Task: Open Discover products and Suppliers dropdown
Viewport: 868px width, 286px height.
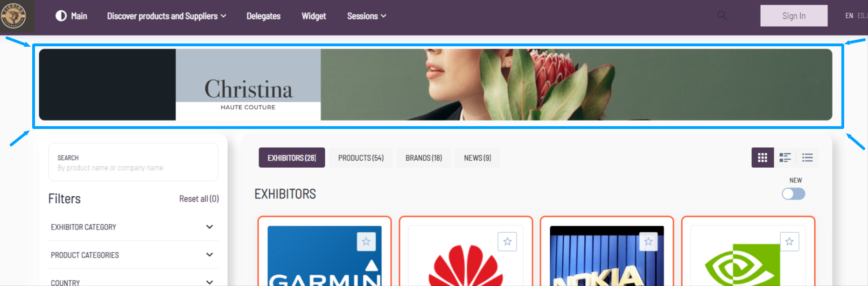Action: coord(167,16)
